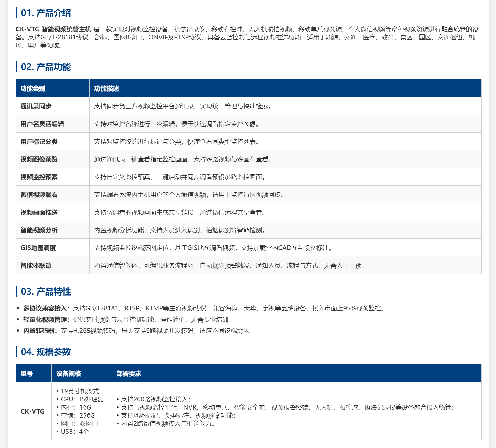Click the 02. 产品功能 section heading
This screenshot has width=496, height=448.
(46, 67)
